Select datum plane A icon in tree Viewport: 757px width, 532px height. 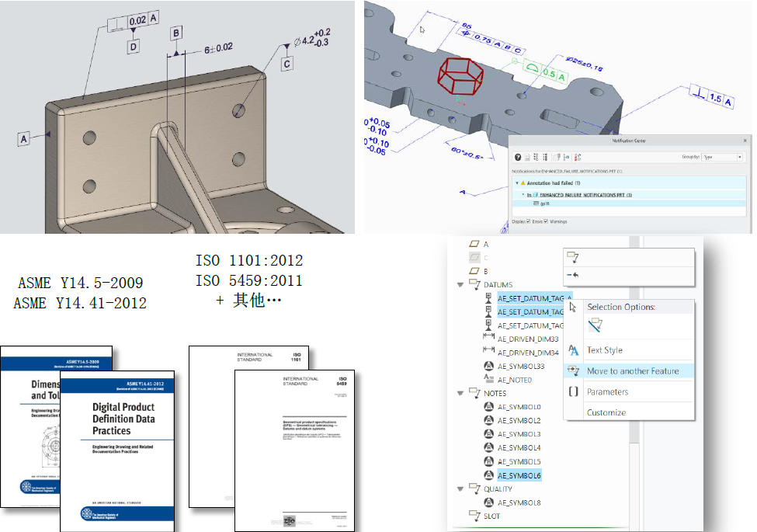point(474,244)
